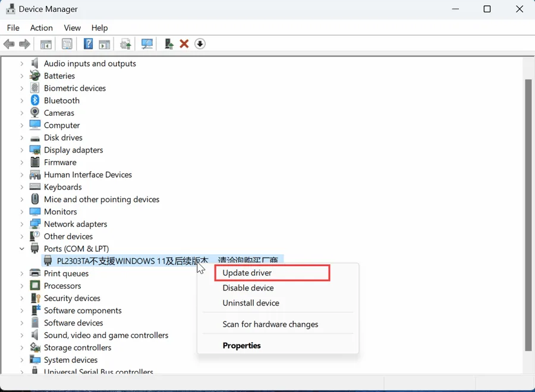This screenshot has height=392, width=535.
Task: Expand the Network adapters chevron
Action: [x=22, y=224]
